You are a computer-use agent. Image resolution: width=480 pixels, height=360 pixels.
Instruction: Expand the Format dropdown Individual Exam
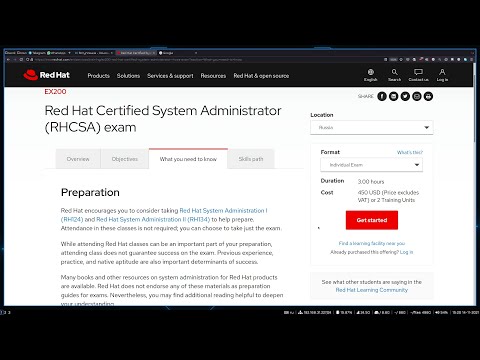coord(372,165)
